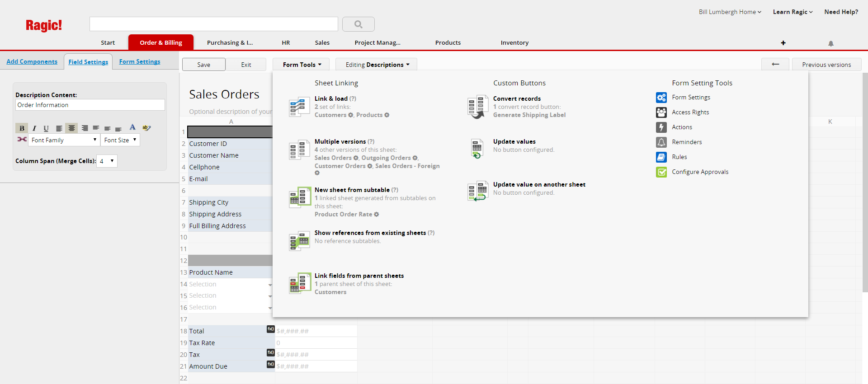
Task: Set vertical alignment to middle
Action: [x=107, y=128]
